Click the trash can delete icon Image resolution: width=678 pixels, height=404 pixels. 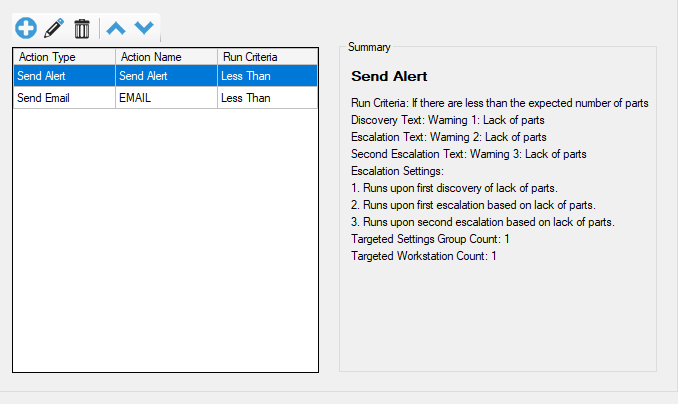(x=82, y=29)
